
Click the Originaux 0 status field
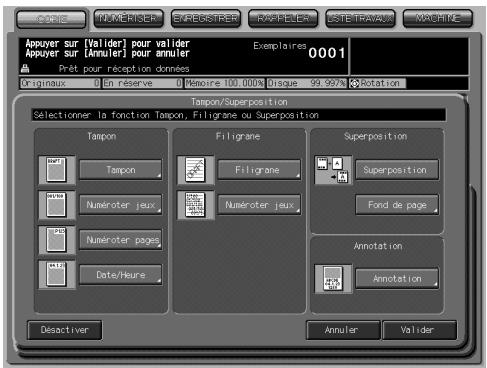click(60, 83)
